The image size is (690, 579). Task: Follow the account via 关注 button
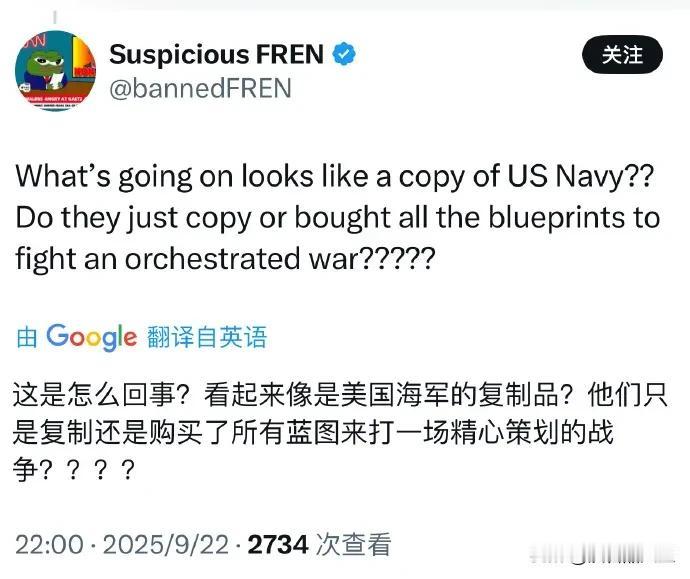(x=622, y=55)
